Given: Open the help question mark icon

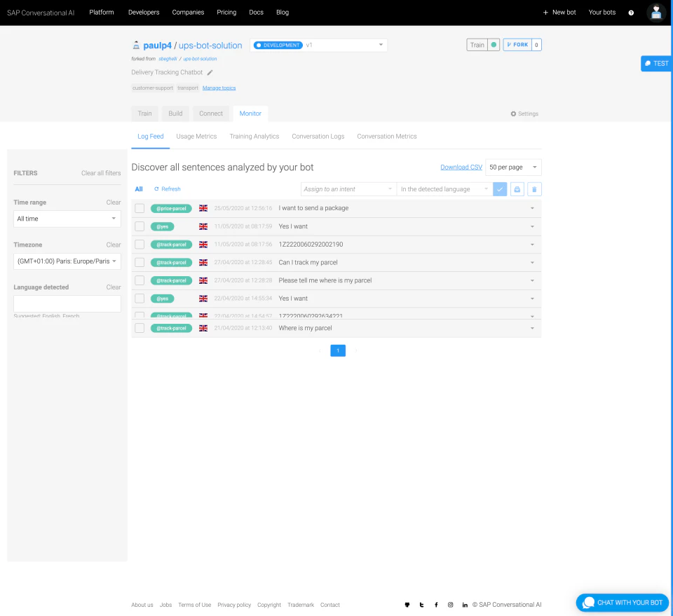Looking at the screenshot, I should (630, 12).
